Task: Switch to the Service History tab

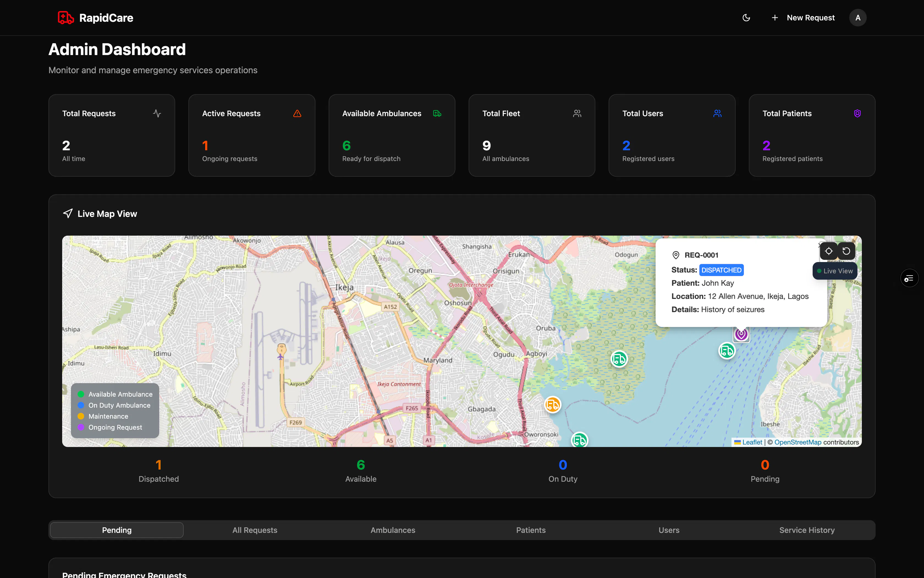Action: (807, 530)
